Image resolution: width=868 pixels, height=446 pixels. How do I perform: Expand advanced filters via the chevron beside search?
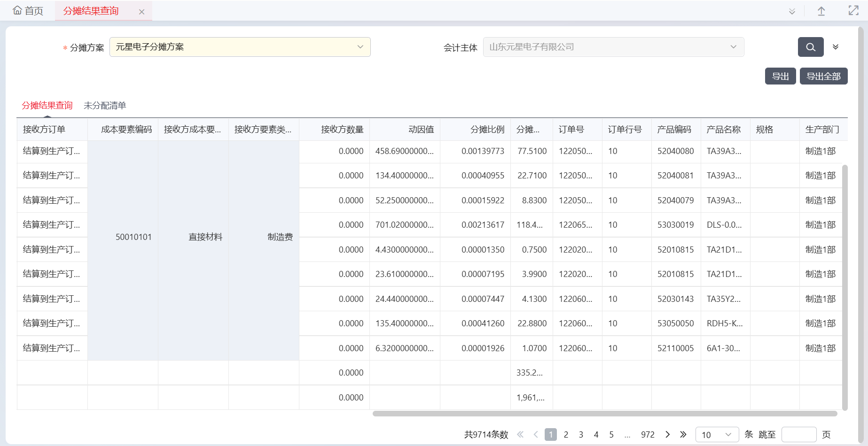click(836, 47)
